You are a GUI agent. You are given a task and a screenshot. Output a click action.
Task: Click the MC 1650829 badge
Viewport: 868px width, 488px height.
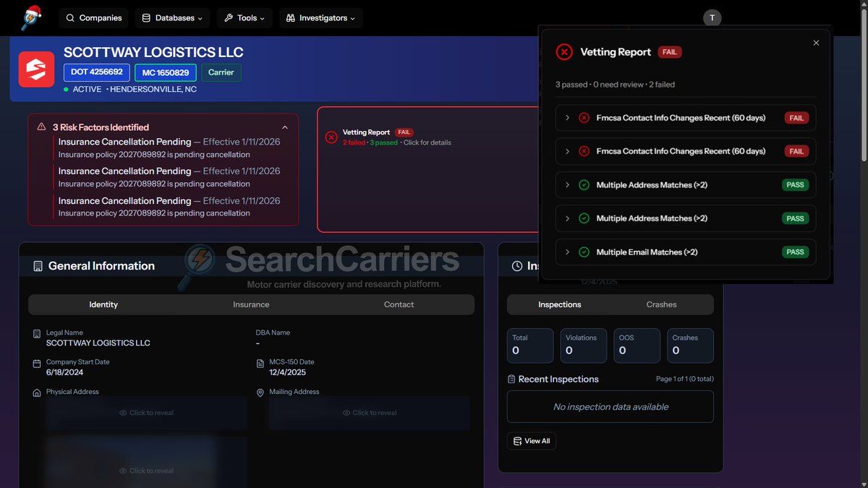pos(166,72)
